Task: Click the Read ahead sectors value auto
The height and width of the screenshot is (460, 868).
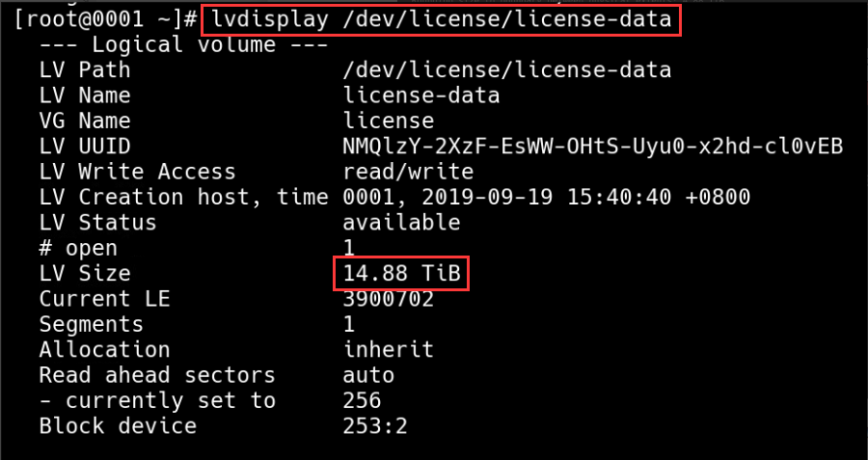Action: [x=368, y=375]
